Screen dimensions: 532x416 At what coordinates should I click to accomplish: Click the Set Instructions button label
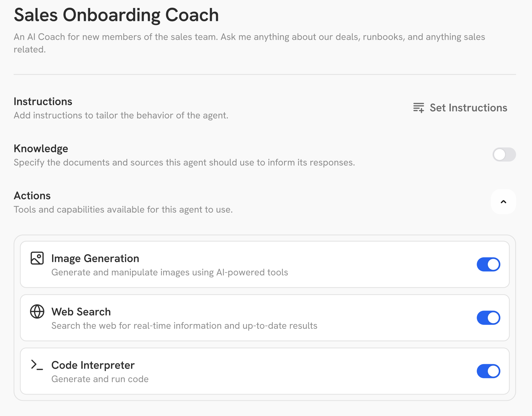point(468,108)
